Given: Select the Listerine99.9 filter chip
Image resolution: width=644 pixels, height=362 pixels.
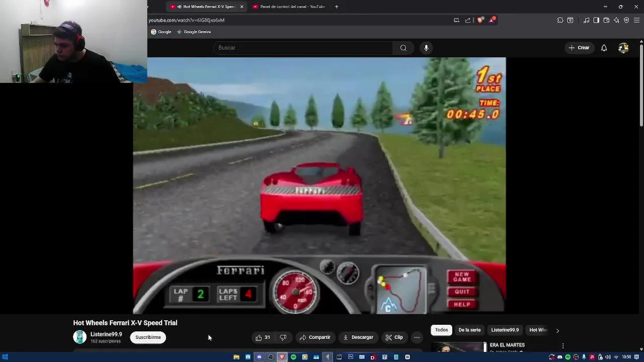Looking at the screenshot, I should click(x=505, y=330).
